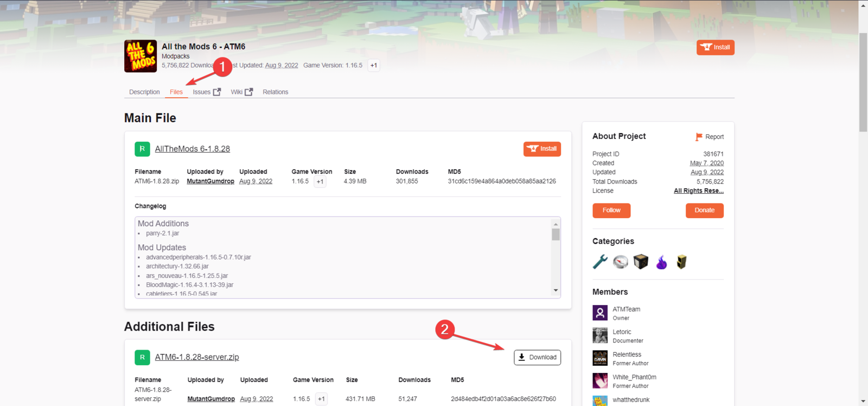Click the Aug 9, 2022 updated date in About Project
Screen dimensions: 868x406
707,173
